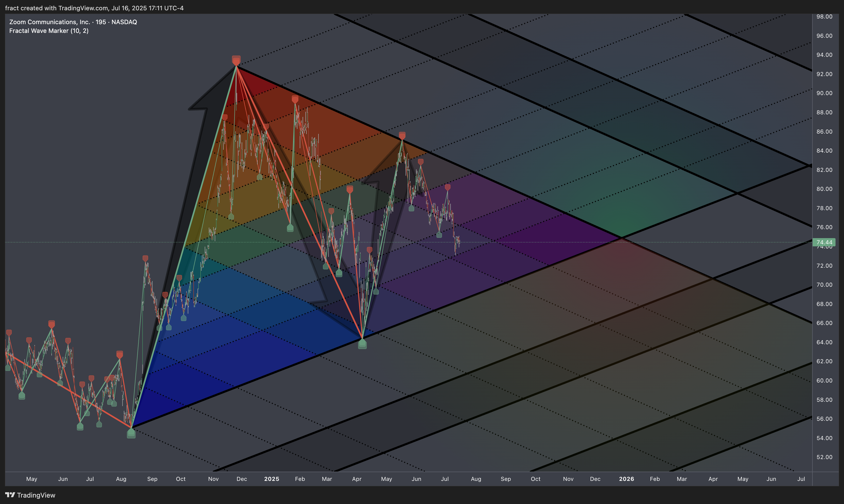Click the 60.00 price axis label
This screenshot has width=844, height=504.
pyautogui.click(x=824, y=380)
